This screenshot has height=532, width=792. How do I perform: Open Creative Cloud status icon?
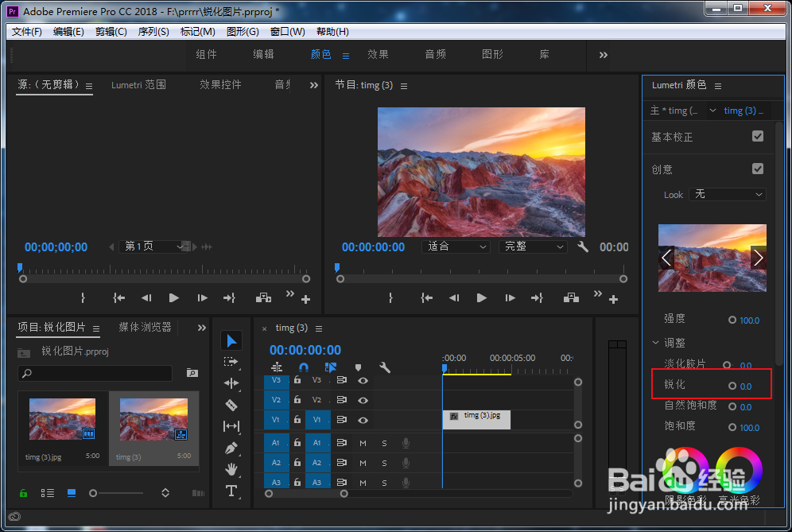click(x=14, y=516)
